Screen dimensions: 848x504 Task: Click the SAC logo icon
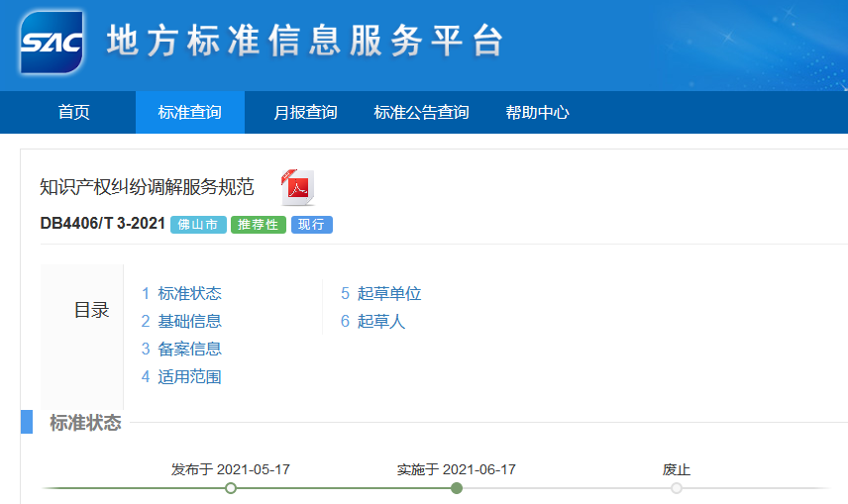coord(52,43)
